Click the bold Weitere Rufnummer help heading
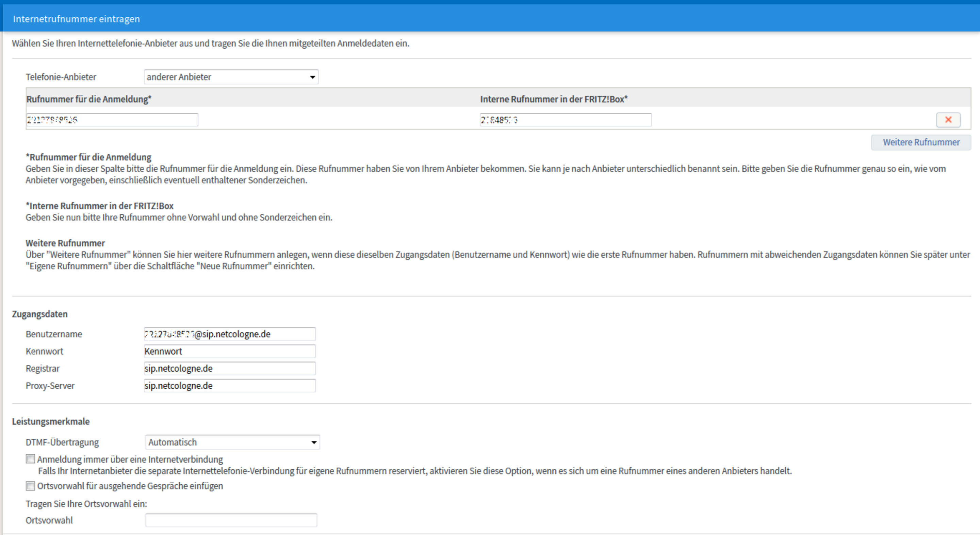The width and height of the screenshot is (980, 535). pos(65,243)
